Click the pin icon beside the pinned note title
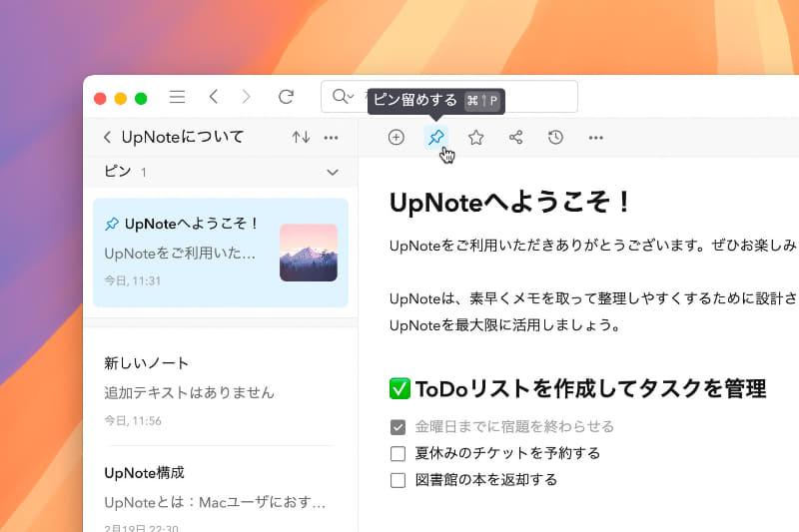799x532 pixels. click(x=112, y=224)
